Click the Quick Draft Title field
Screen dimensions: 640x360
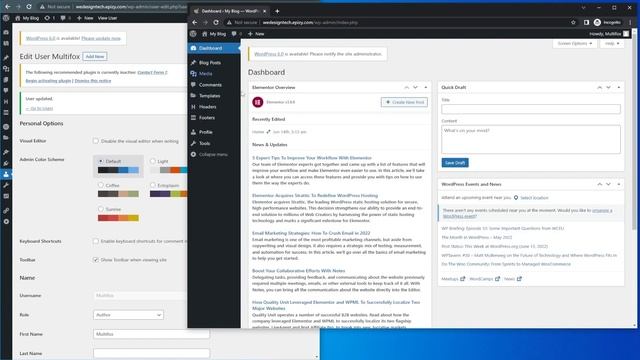(531, 109)
